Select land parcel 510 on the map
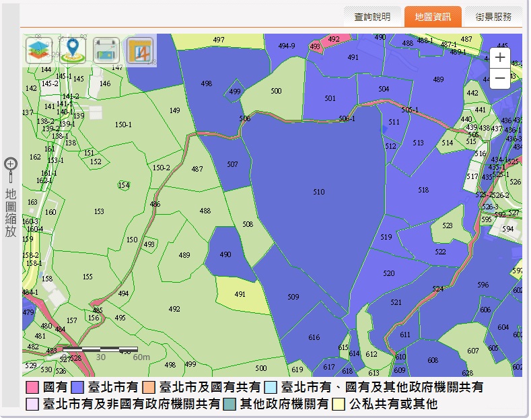This screenshot has width=531, height=420. tap(318, 192)
